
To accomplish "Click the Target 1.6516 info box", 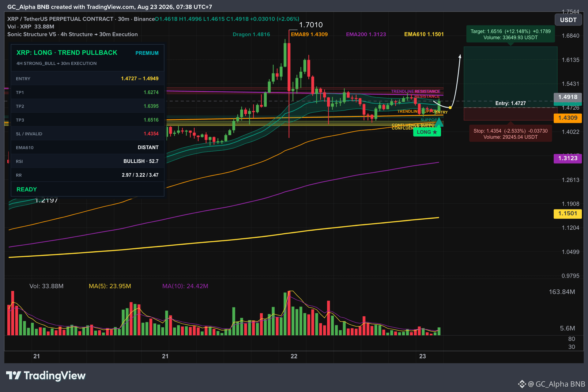I will click(x=511, y=34).
